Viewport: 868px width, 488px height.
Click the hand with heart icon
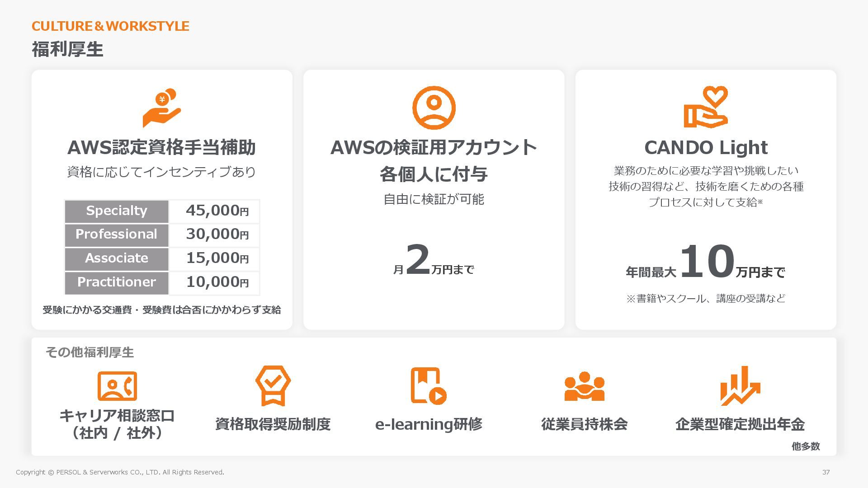(x=706, y=107)
